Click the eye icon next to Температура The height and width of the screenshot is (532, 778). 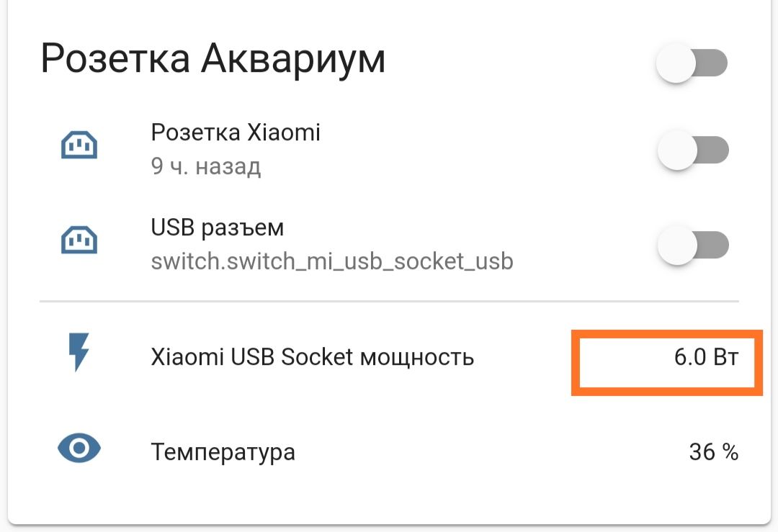point(79,448)
